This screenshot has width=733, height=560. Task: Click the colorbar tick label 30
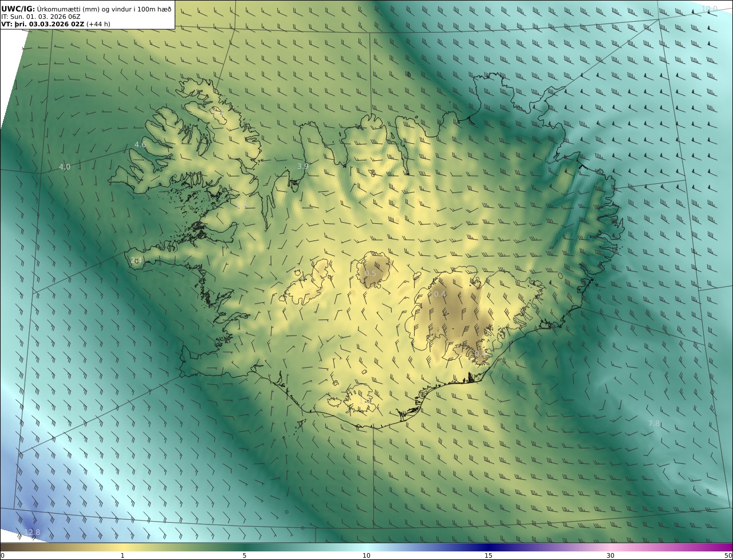pyautogui.click(x=610, y=555)
